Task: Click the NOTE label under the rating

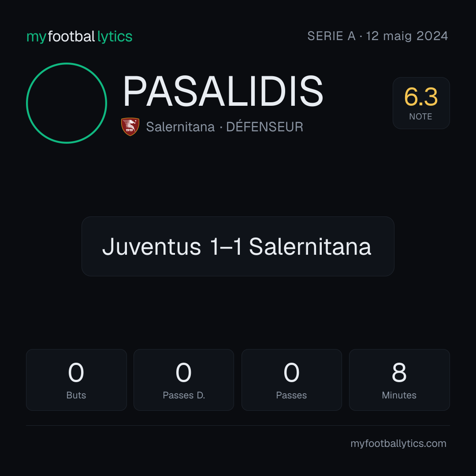Action: [420, 116]
